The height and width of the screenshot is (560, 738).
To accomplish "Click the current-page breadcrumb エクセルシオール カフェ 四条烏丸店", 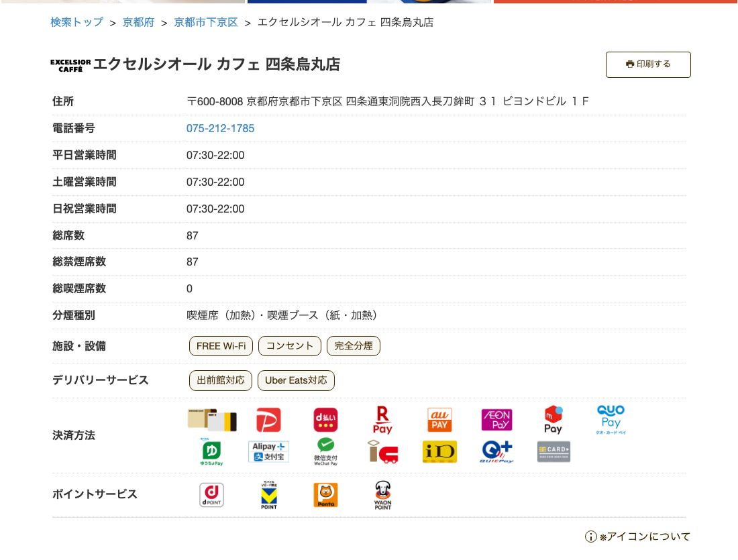I will (346, 22).
